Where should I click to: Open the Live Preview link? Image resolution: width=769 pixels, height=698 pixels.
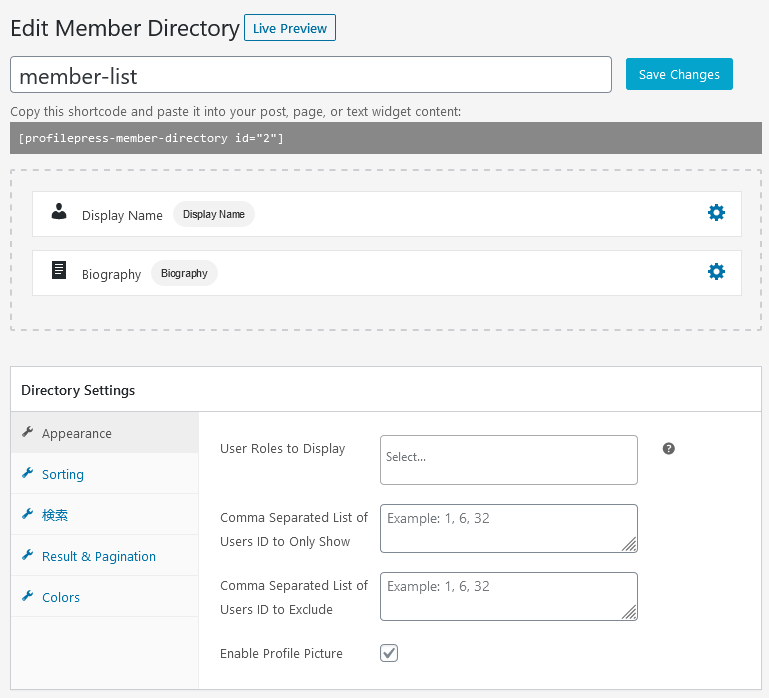[290, 28]
